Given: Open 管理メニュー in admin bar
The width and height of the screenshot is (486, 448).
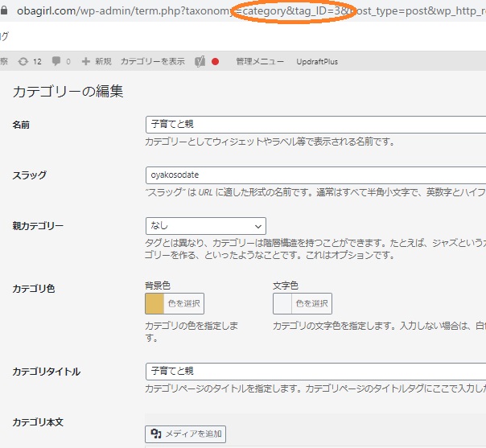Looking at the screenshot, I should click(x=260, y=61).
